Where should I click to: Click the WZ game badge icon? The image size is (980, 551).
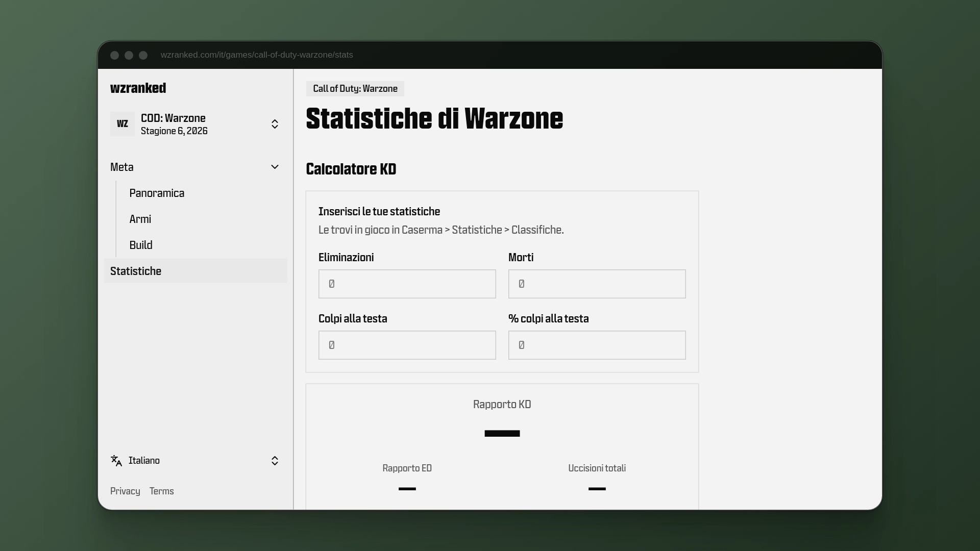[122, 124]
